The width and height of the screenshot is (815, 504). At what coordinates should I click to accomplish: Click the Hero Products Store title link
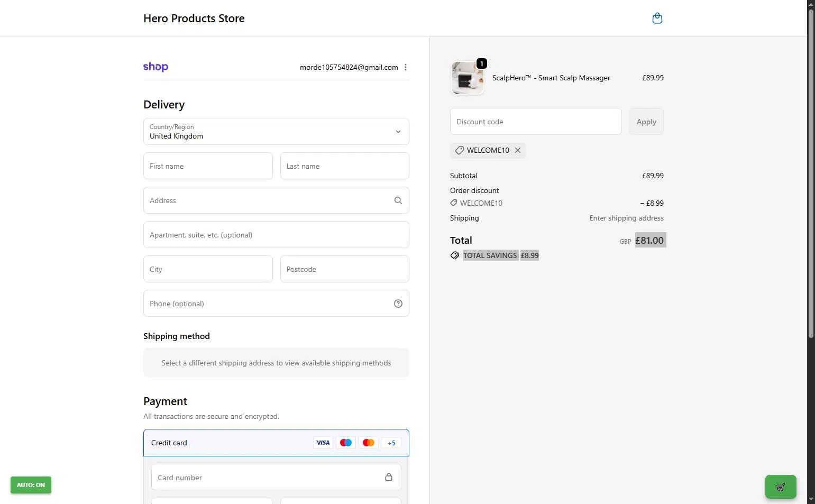pos(194,19)
